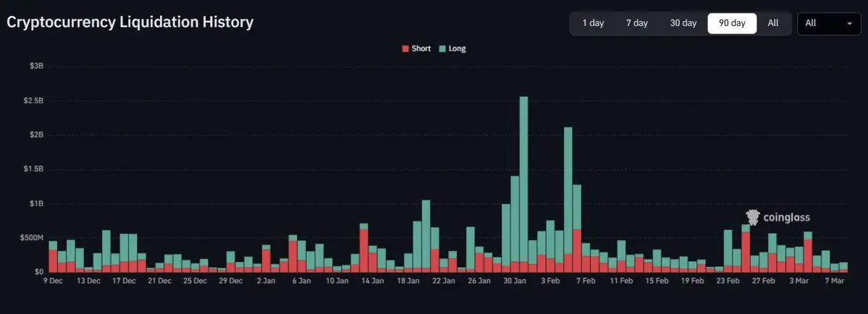Viewport: 868px width, 314px height.
Task: Click the green Long legend swatch
Action: point(442,48)
